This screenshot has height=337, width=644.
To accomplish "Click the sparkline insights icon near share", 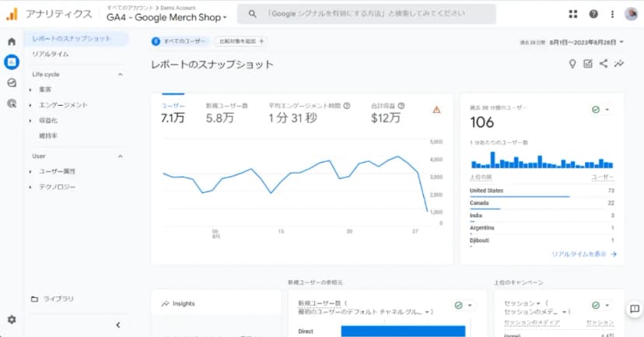I will coord(619,63).
